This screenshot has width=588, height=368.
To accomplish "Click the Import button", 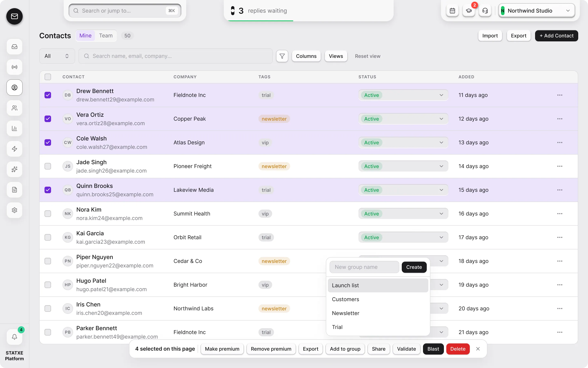I will click(490, 36).
